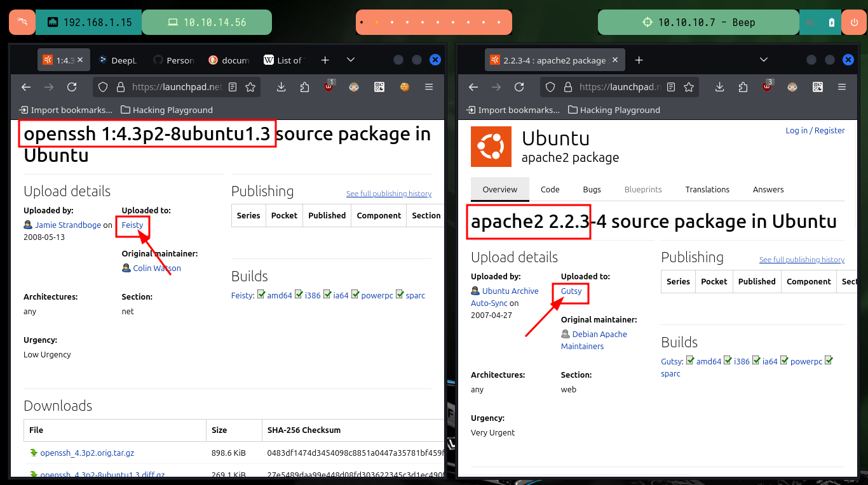Open the cookie extension in left browser toolbar
Image resolution: width=868 pixels, height=485 pixels.
click(404, 87)
